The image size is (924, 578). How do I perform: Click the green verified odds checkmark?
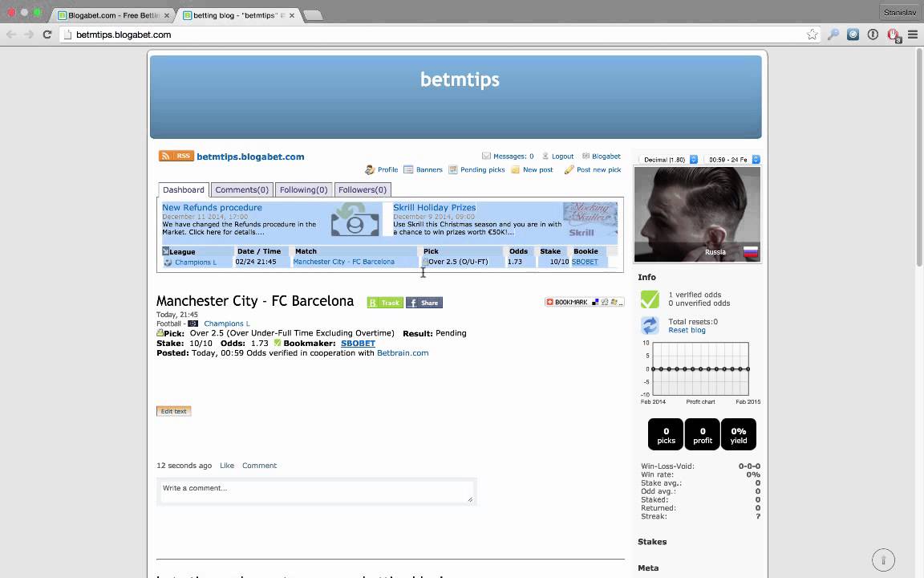click(650, 299)
